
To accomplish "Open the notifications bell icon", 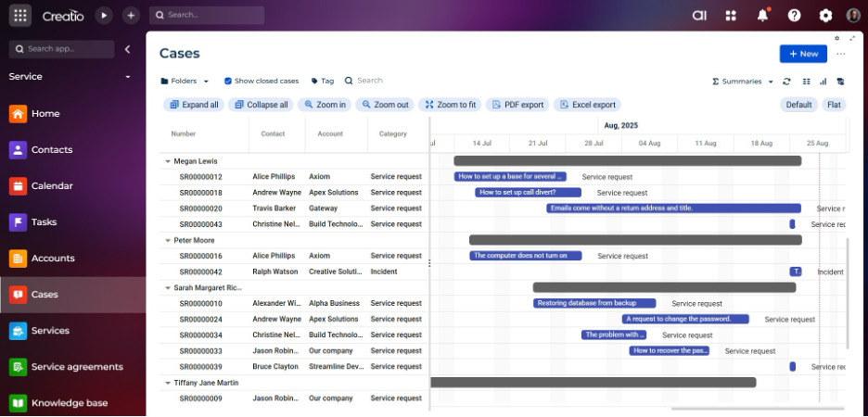I will [x=762, y=15].
